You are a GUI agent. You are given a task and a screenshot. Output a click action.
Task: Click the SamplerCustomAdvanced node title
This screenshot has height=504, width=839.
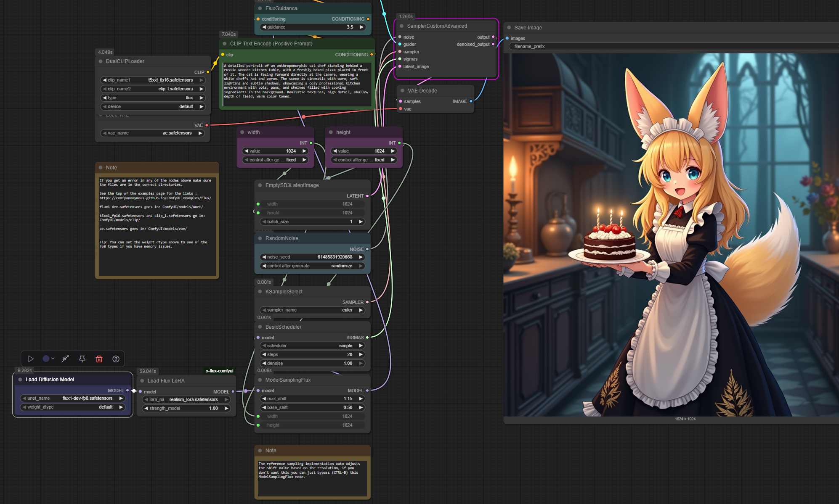click(x=437, y=26)
